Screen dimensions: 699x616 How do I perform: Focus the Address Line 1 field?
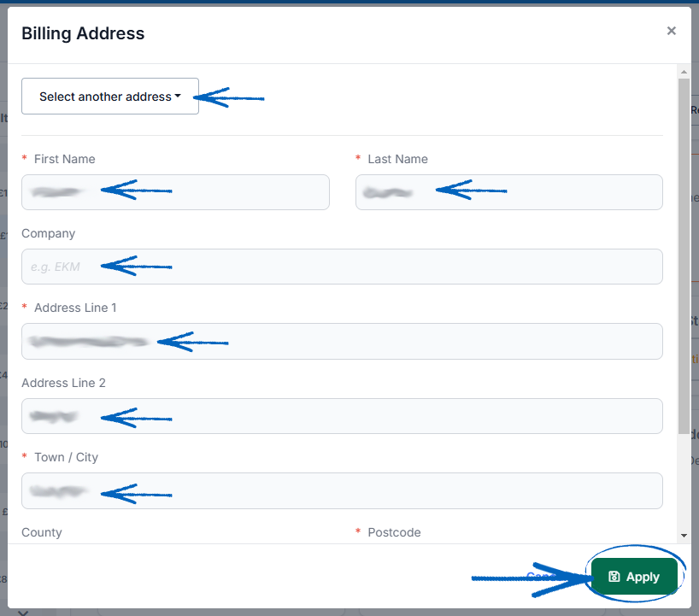tap(342, 342)
